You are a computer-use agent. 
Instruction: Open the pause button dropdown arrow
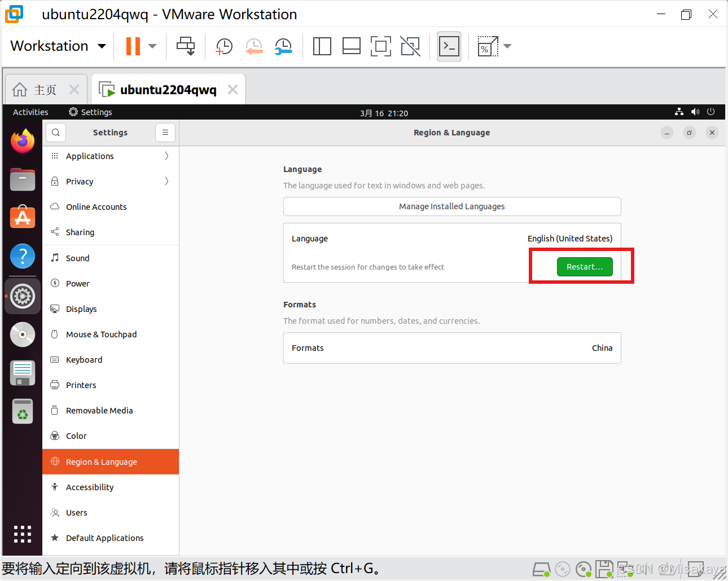152,46
